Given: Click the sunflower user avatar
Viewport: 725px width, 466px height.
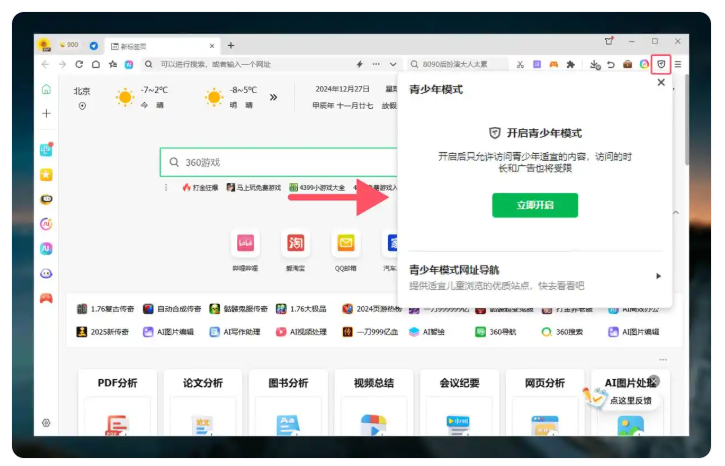Looking at the screenshot, I should pos(44,45).
